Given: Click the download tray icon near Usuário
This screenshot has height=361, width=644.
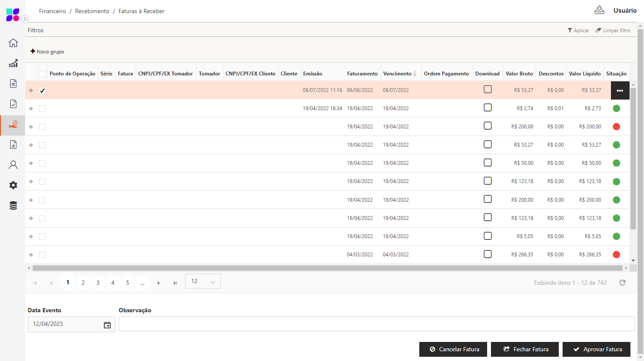Looking at the screenshot, I should [599, 10].
